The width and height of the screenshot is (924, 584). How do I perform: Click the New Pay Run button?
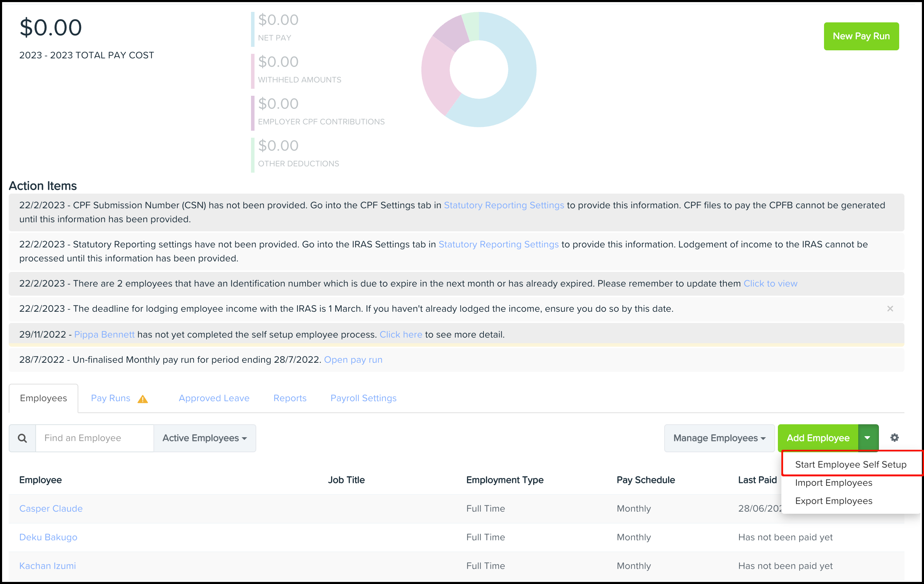(x=861, y=36)
